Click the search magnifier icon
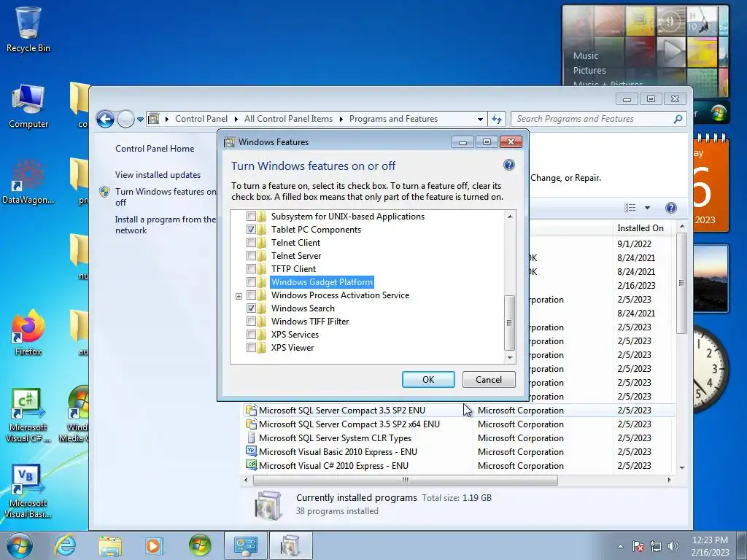 pyautogui.click(x=678, y=119)
